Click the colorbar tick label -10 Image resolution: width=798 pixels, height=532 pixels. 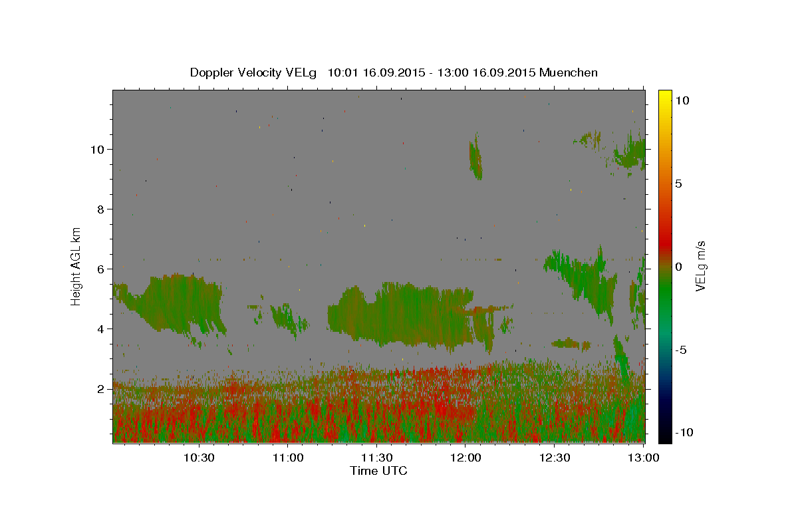(x=683, y=432)
